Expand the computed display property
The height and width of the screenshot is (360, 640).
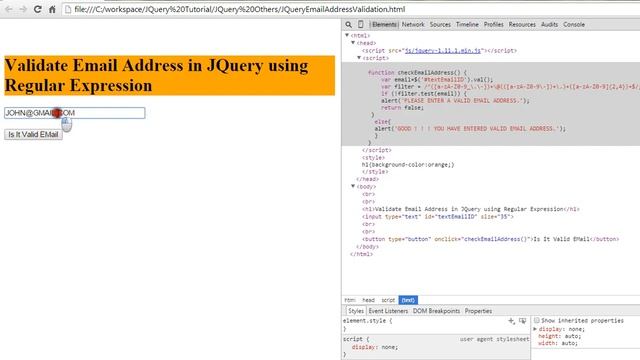[x=535, y=329]
